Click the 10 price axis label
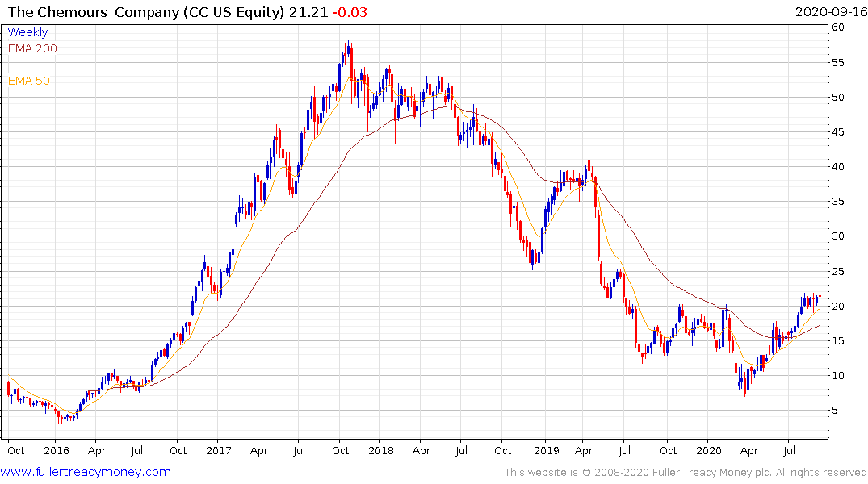Screen dimensions: 868x484 pyautogui.click(x=837, y=376)
